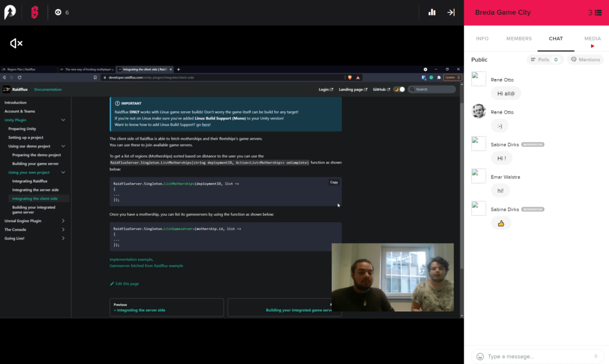Screen dimensions: 609x364
Task: Open Introduction in the docs sidebar
Action: point(15,102)
